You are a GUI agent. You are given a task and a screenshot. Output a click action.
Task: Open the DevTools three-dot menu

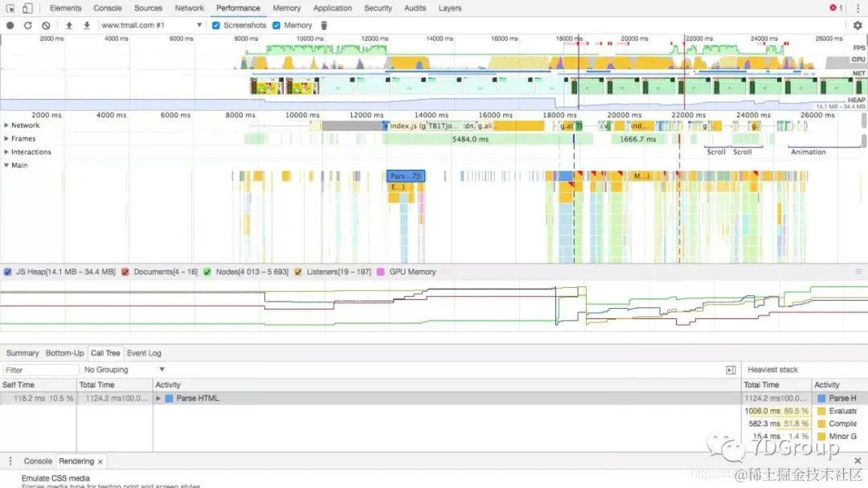click(858, 8)
